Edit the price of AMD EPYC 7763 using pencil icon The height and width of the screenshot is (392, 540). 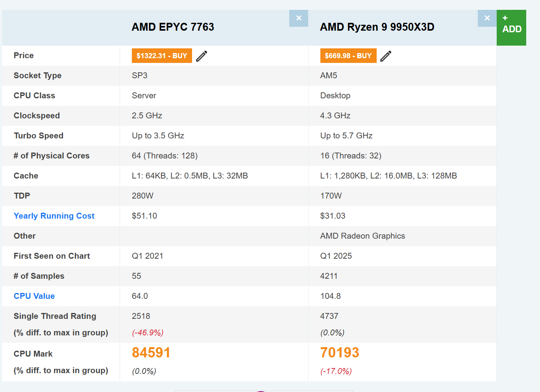tap(202, 56)
